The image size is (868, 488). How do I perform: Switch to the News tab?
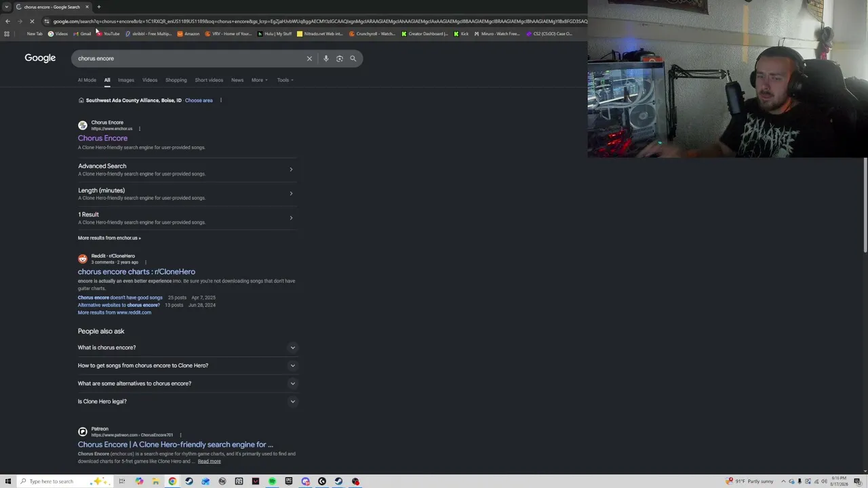[237, 80]
